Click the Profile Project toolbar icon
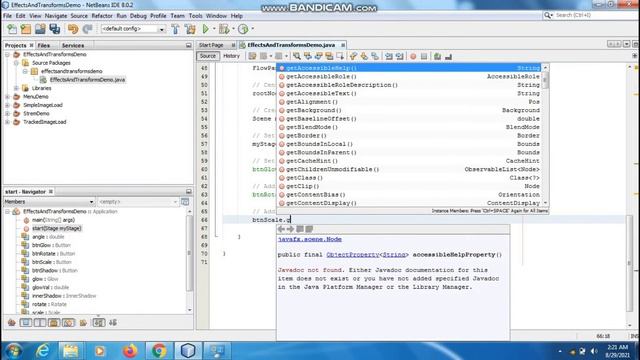The image size is (640, 360). (243, 29)
